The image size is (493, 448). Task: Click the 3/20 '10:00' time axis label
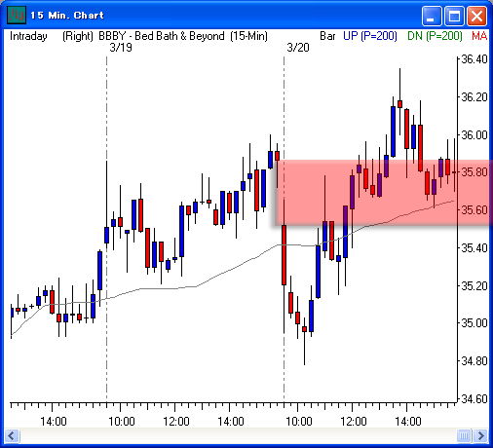tap(299, 422)
